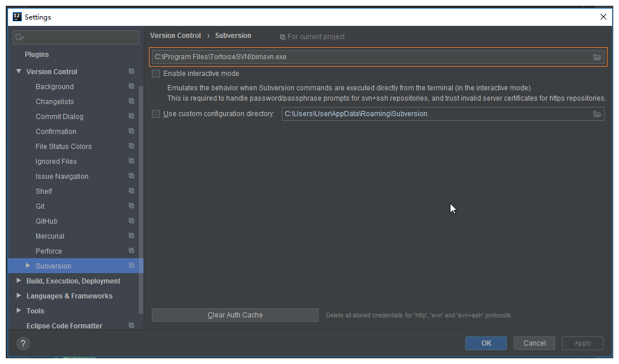Open Ignored Files settings

(56, 162)
